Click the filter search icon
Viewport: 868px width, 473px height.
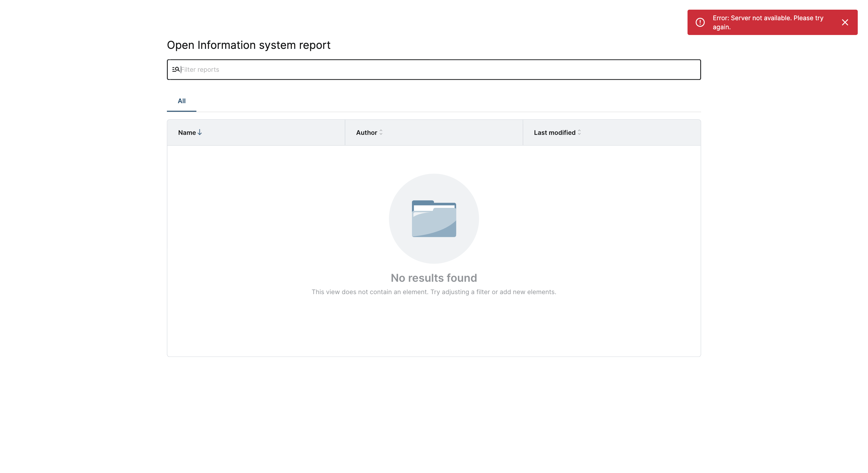[176, 69]
